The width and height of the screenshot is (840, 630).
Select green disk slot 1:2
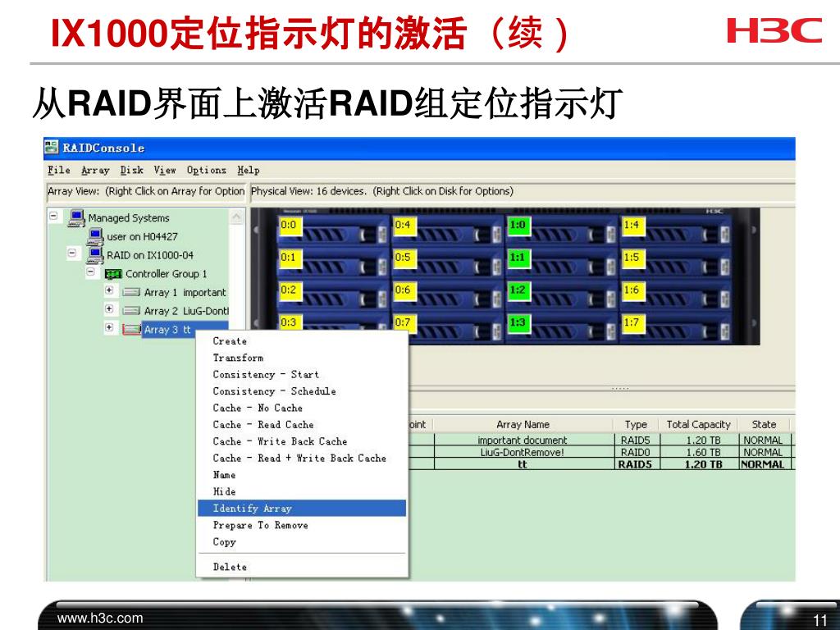[518, 290]
